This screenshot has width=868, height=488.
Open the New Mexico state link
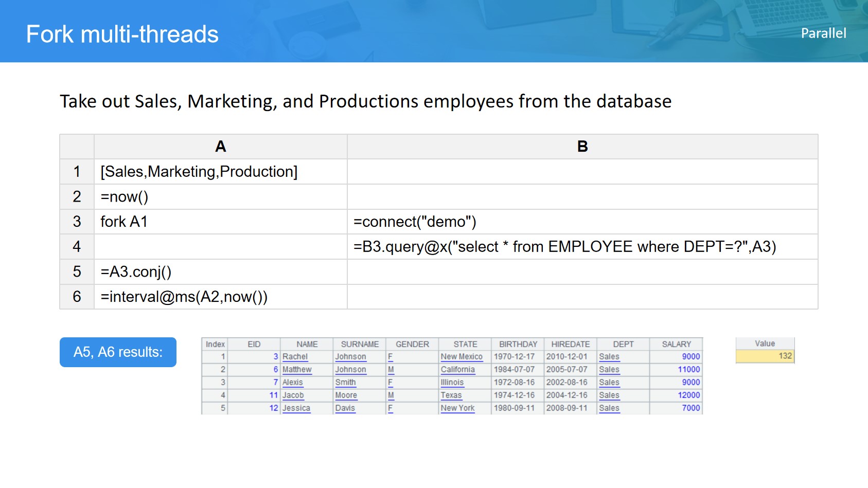click(462, 357)
